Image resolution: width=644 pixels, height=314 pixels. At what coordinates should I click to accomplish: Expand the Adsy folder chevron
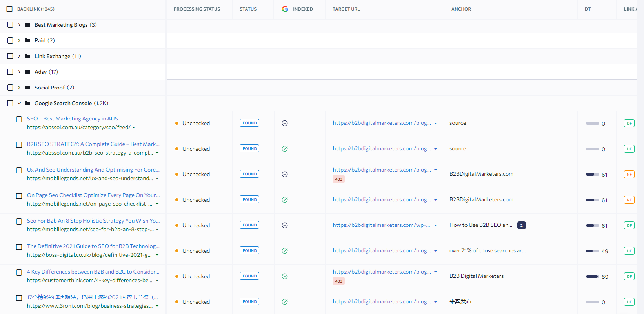(19, 72)
